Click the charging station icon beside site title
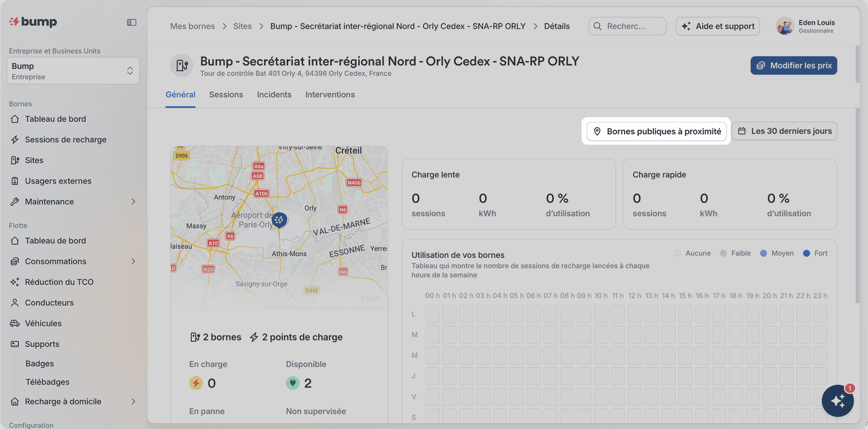868x429 pixels. [182, 65]
